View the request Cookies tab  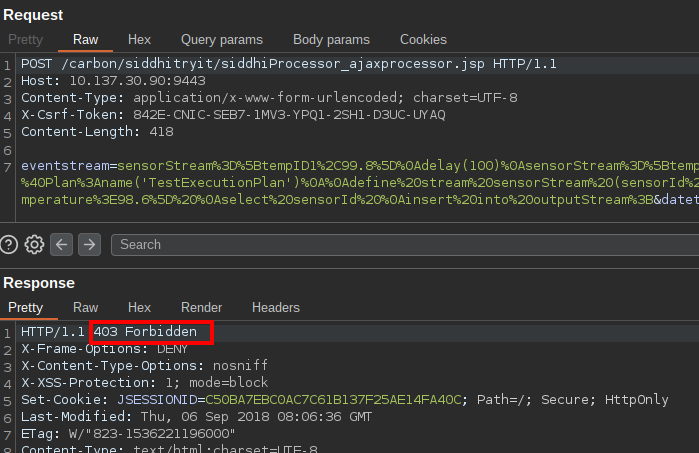[423, 40]
